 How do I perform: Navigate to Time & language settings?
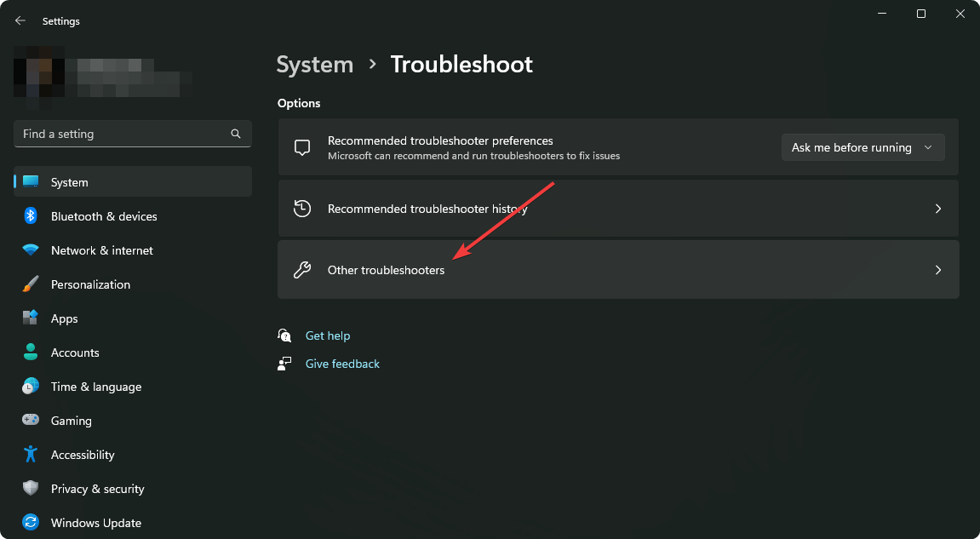pos(95,387)
